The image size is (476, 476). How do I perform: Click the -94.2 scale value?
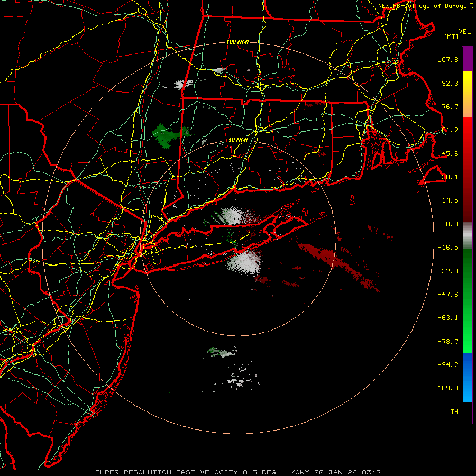[x=448, y=365]
